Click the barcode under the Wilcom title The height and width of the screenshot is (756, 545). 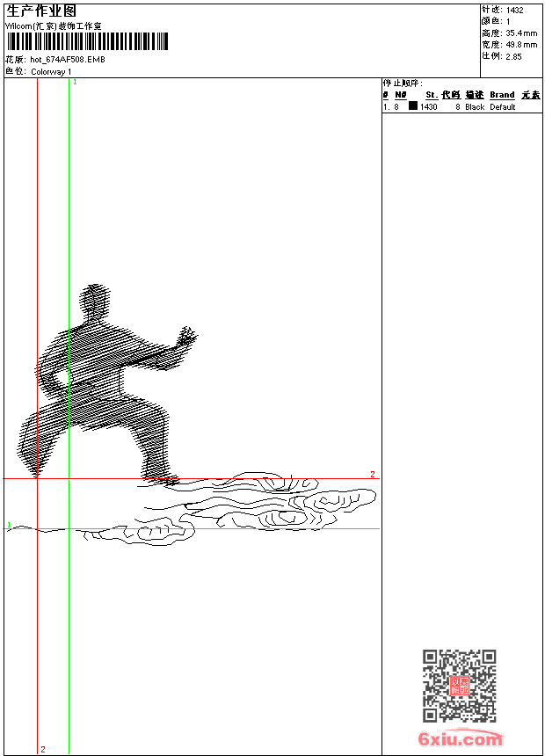pyautogui.click(x=86, y=42)
